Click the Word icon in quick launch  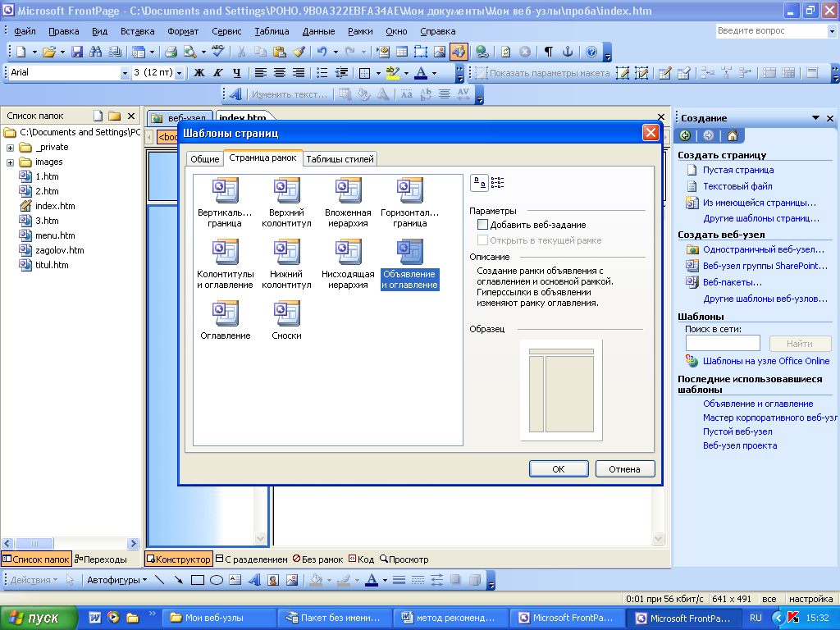95,618
